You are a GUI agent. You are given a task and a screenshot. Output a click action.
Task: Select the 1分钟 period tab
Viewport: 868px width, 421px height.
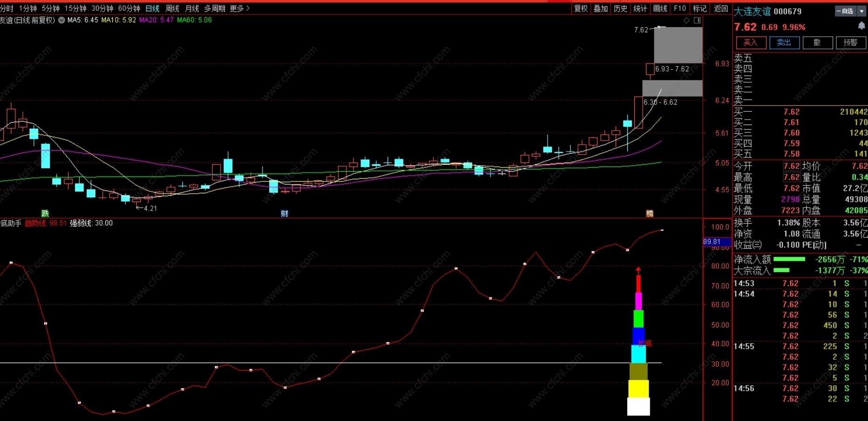pos(28,8)
